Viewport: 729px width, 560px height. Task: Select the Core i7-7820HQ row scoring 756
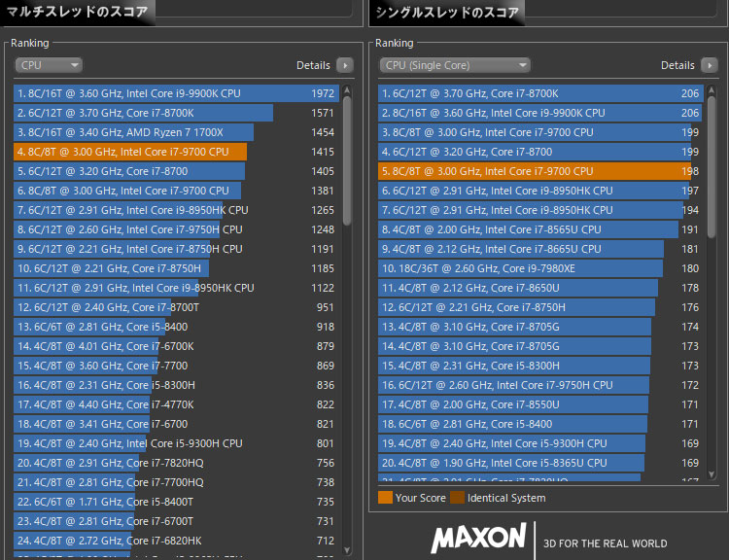[176, 463]
